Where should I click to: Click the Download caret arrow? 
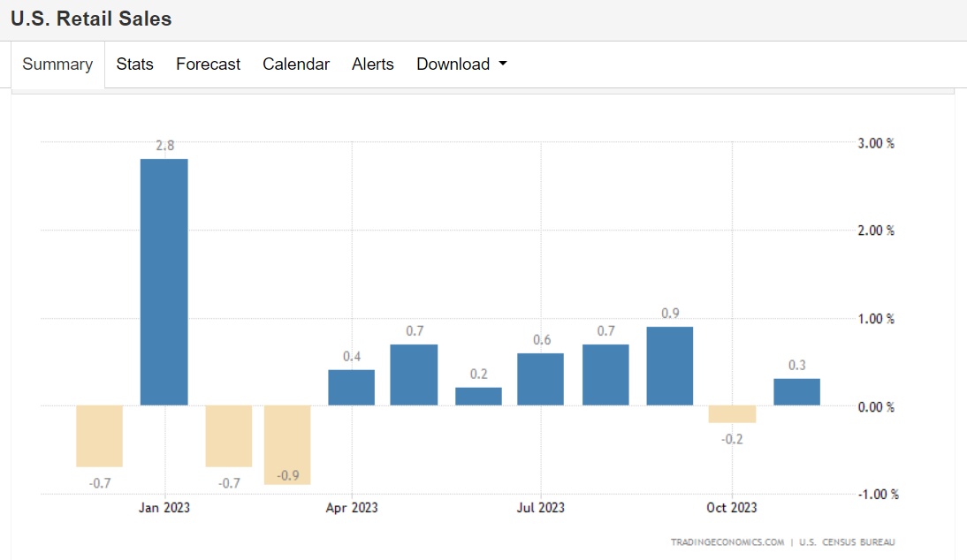[x=503, y=64]
